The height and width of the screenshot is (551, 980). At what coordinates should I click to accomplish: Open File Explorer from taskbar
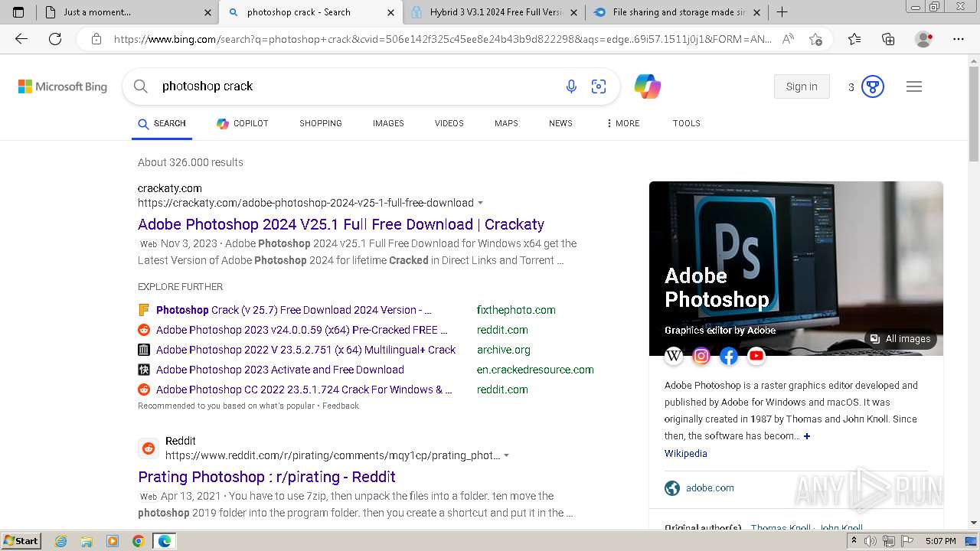[x=87, y=541]
